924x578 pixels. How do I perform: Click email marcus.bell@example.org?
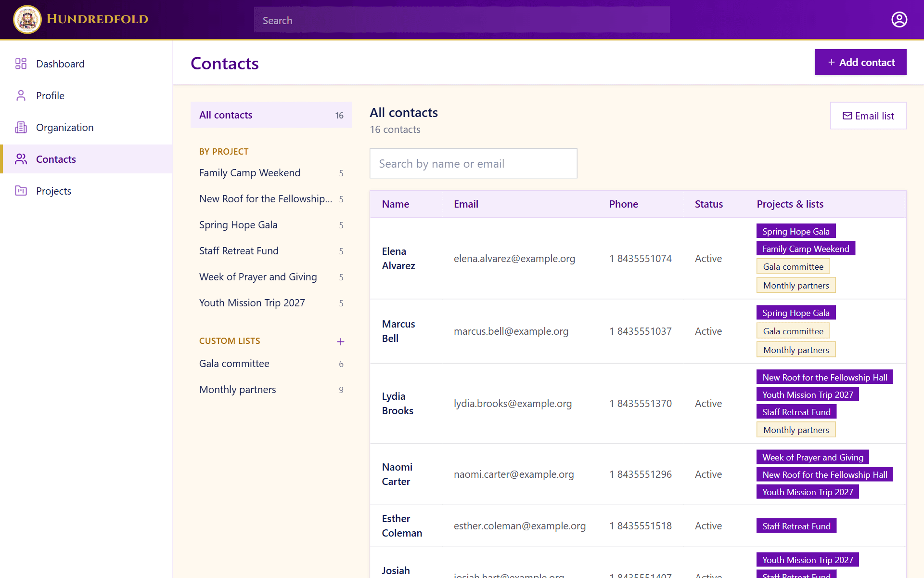tap(511, 331)
